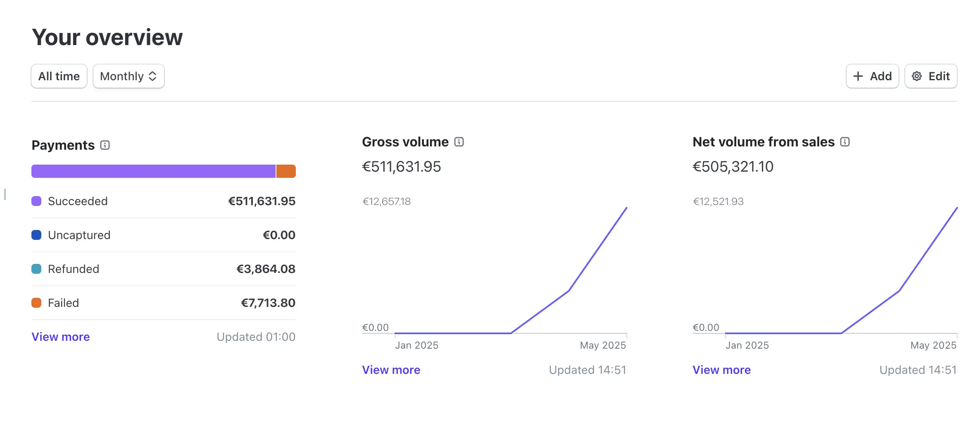The image size is (980, 426).
Task: Click the gear icon on Edit button
Action: click(917, 76)
